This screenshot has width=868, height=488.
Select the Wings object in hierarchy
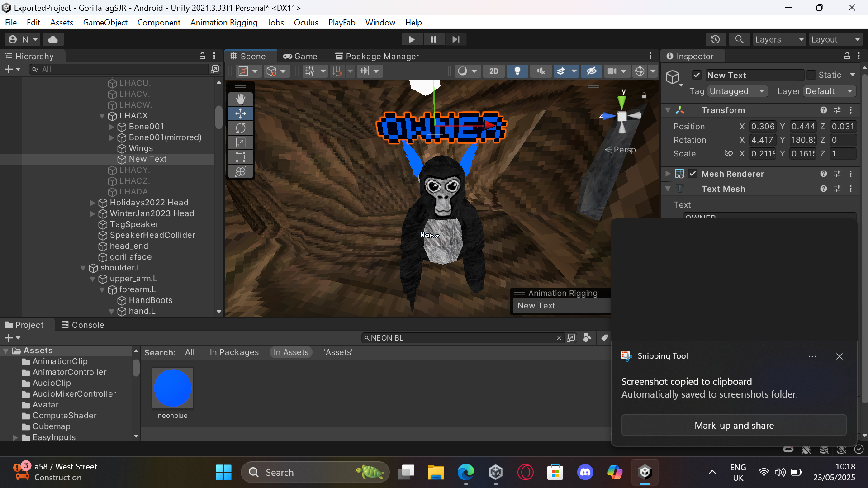tap(141, 148)
